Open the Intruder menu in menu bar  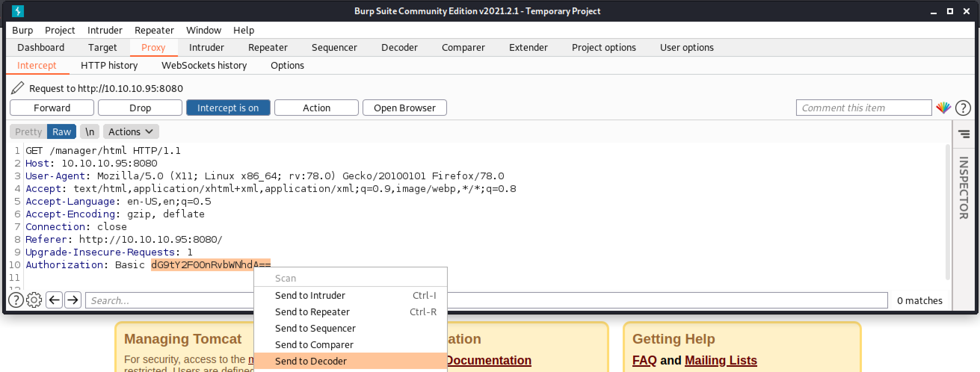click(105, 30)
